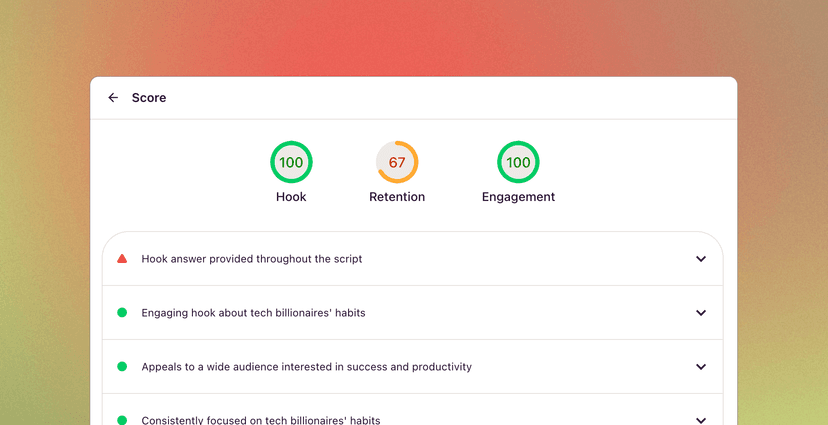The width and height of the screenshot is (828, 425).
Task: Select the Retention label
Action: pos(397,197)
